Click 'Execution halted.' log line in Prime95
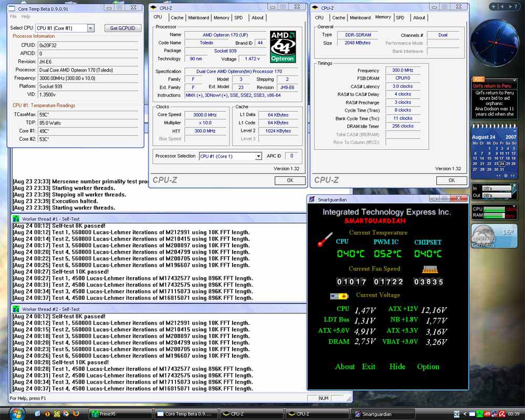The width and height of the screenshot is (525, 420). 75,201
